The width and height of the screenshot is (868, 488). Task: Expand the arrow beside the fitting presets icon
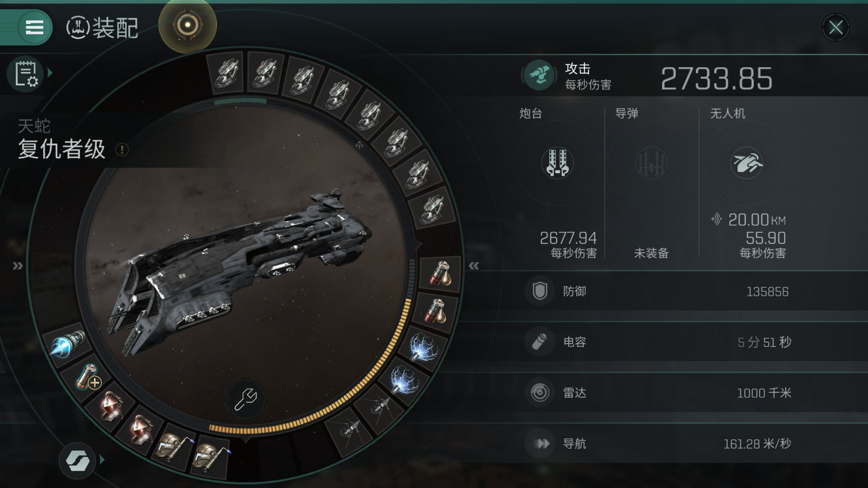(x=50, y=73)
